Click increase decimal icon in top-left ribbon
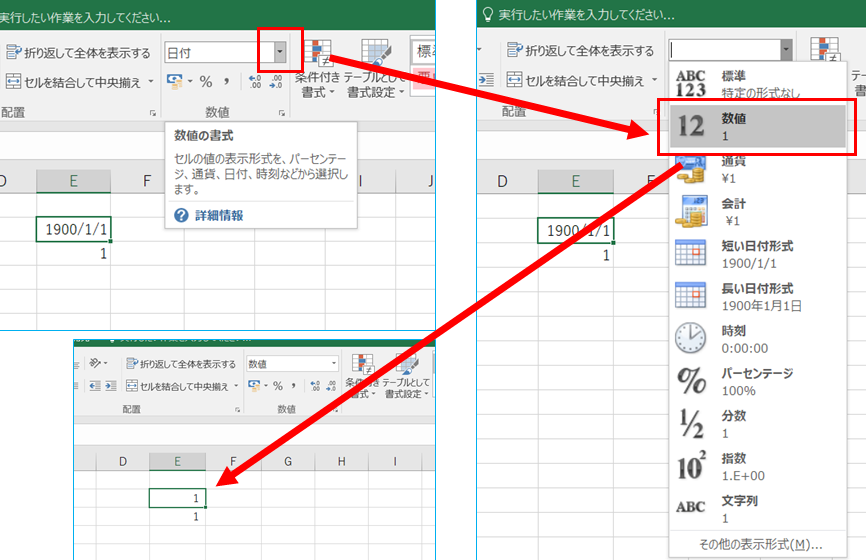 click(255, 81)
